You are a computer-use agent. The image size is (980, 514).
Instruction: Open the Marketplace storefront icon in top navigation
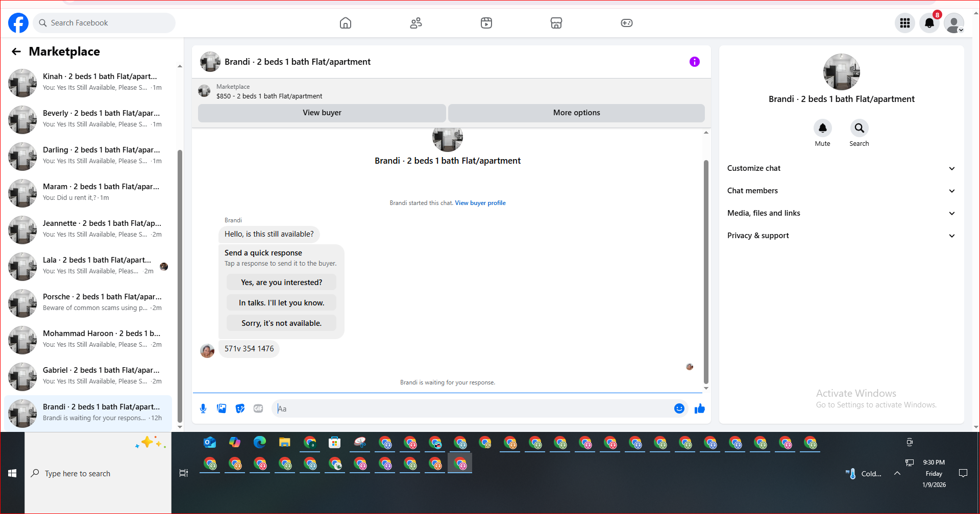pyautogui.click(x=556, y=23)
